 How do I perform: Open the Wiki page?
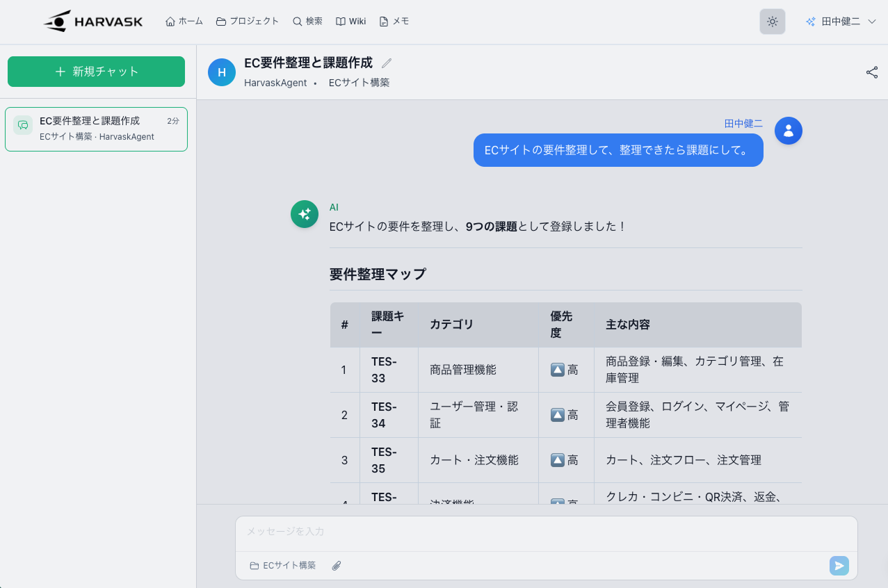pos(350,22)
